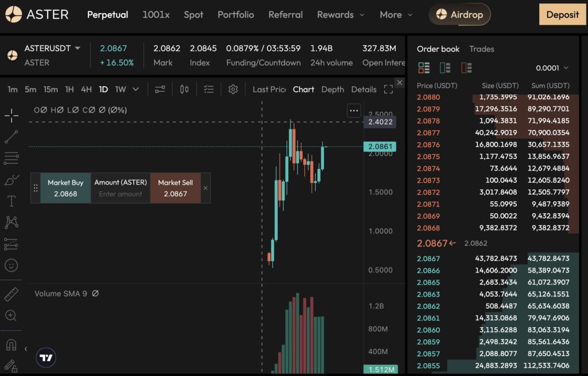The image size is (588, 376).
Task: Pick the brush drawing tool
Action: pos(11,180)
